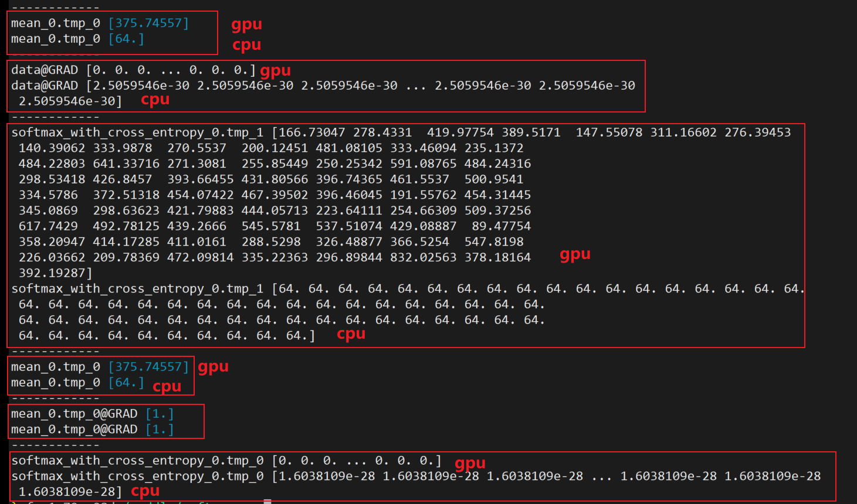Click the cpu label after the 64. value list
857x504 pixels.
pyautogui.click(x=350, y=333)
